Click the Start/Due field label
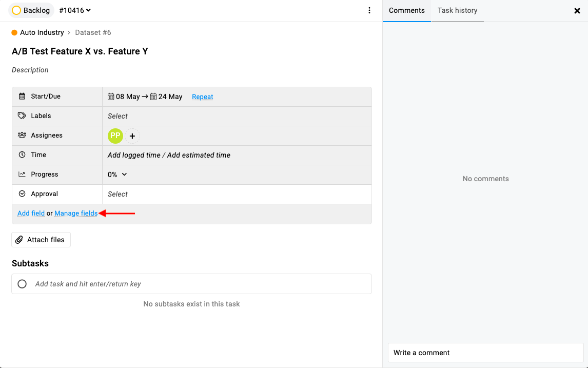Screen dimensions: 588x368 click(46, 96)
